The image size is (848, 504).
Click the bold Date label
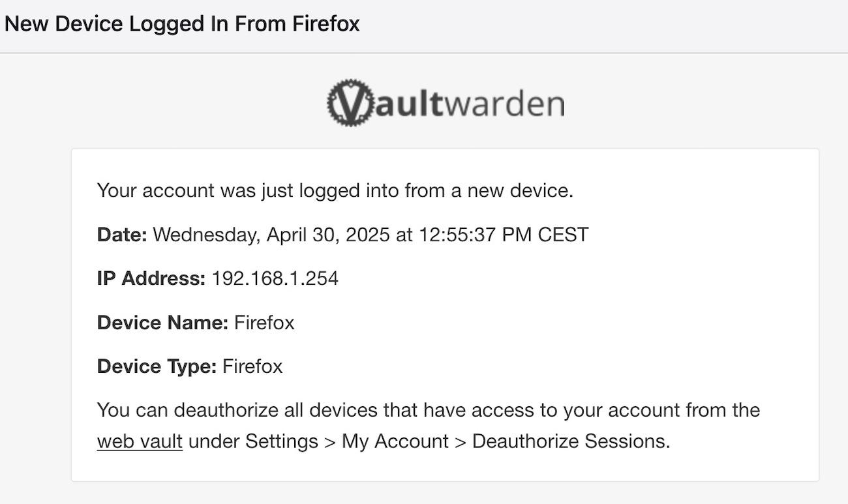pyautogui.click(x=122, y=235)
